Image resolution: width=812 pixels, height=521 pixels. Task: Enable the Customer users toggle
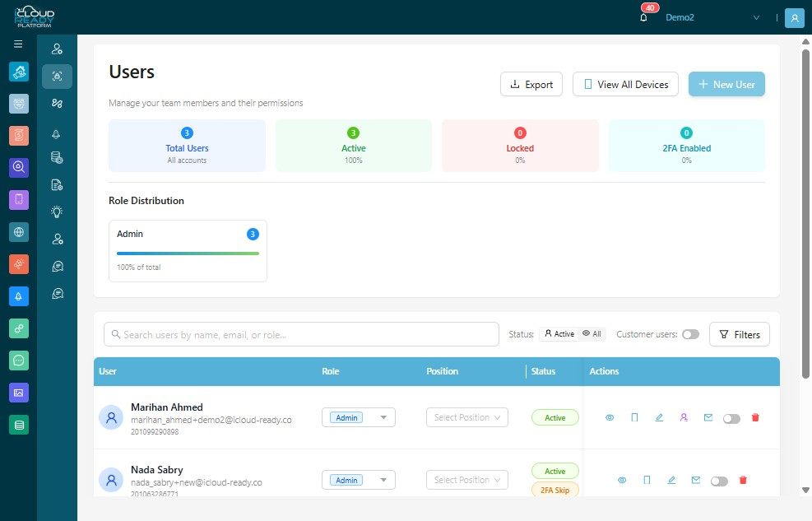(690, 334)
